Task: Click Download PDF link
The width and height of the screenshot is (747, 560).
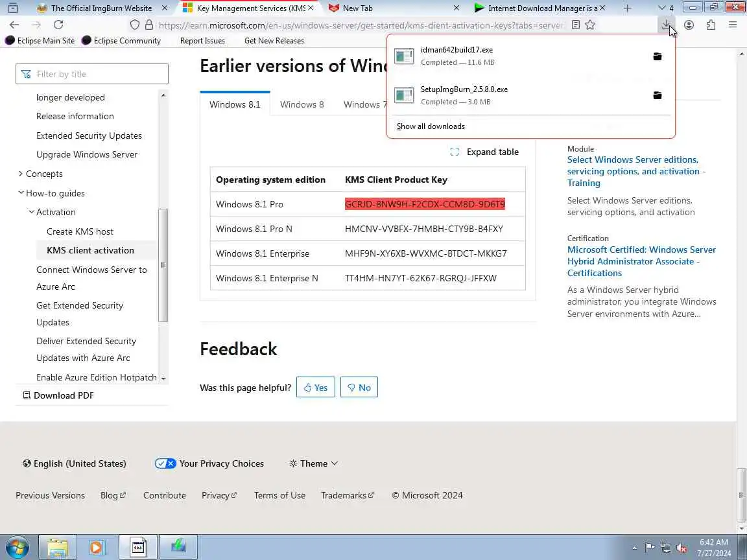Action: pos(58,395)
